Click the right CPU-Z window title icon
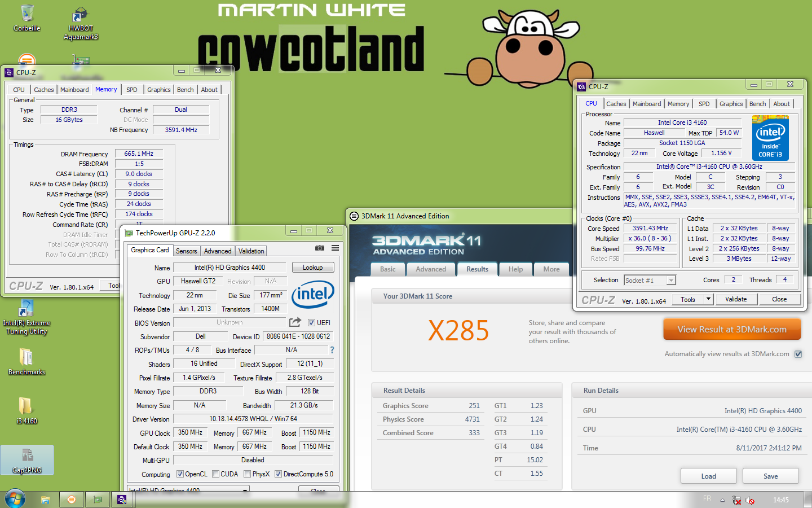This screenshot has width=812, height=508. point(581,87)
